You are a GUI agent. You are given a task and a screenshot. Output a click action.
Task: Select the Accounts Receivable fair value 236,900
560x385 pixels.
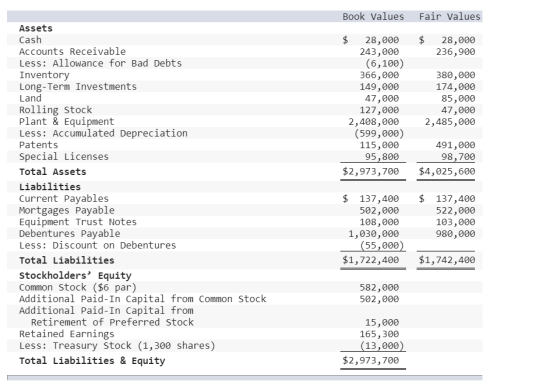pyautogui.click(x=455, y=52)
